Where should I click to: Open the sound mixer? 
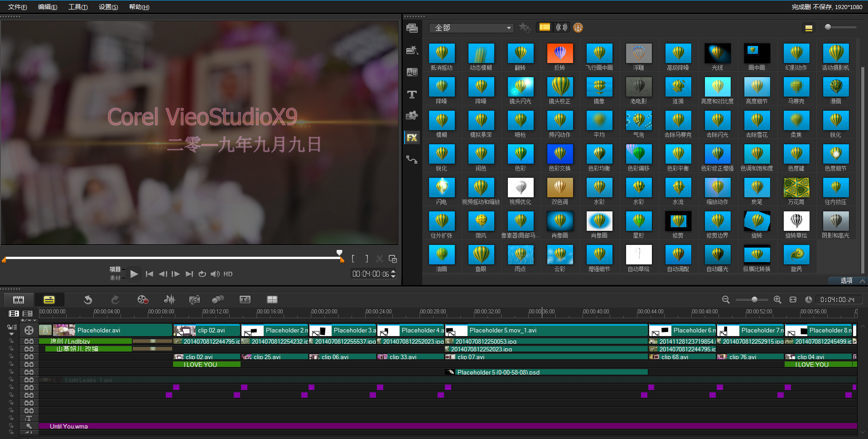[x=169, y=299]
